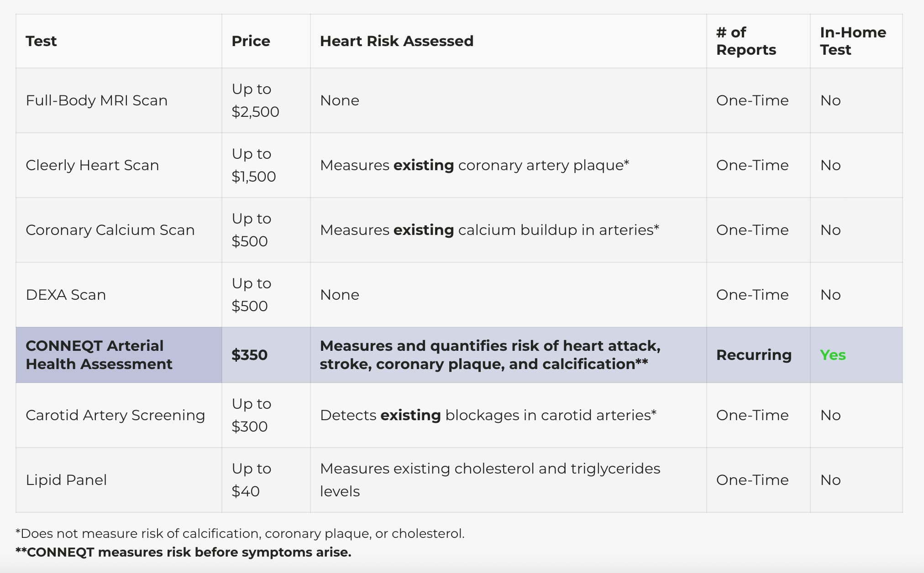Screen dimensions: 924x573
Task: Click the "Test" column header
Action: pyautogui.click(x=41, y=41)
